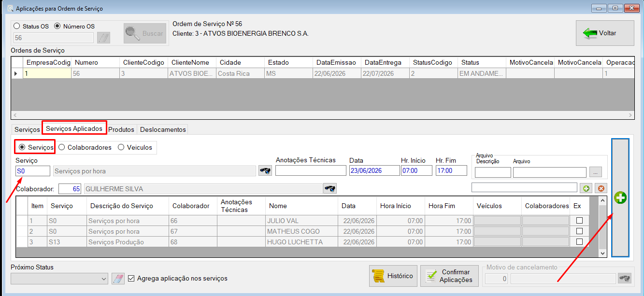Click the Data field showing 23/06/2026
Image resolution: width=644 pixels, height=296 pixels.
point(374,170)
